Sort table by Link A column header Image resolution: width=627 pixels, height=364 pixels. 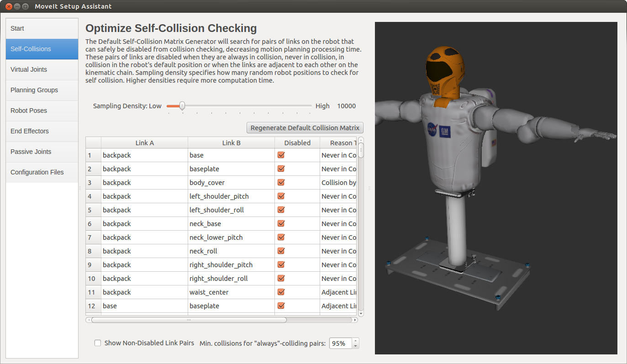(x=144, y=143)
